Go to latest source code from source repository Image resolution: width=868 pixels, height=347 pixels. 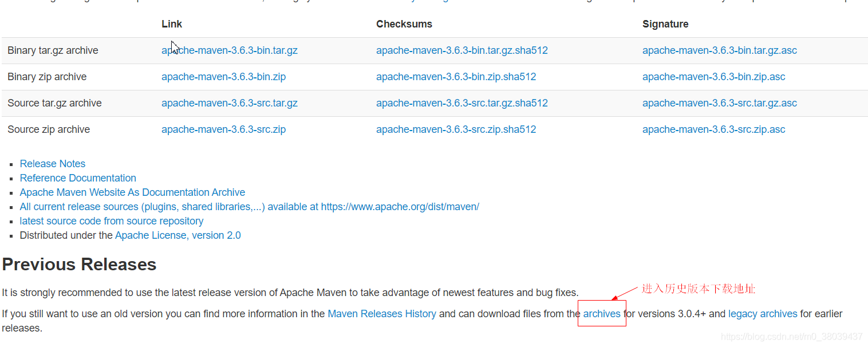tap(112, 221)
